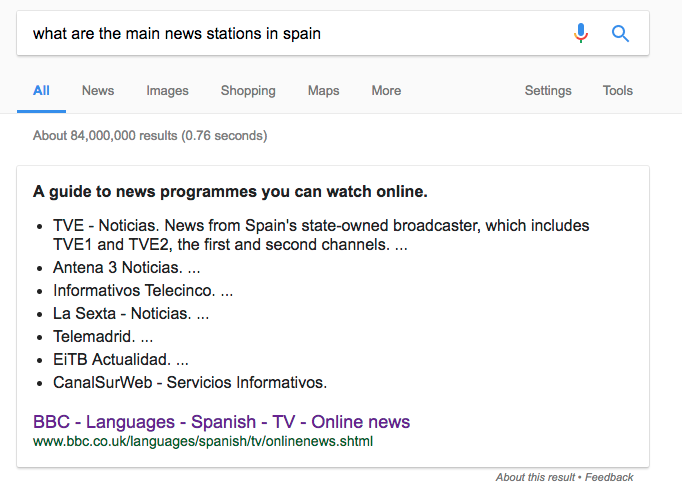
Task: Open the Maps tab
Action: point(324,91)
